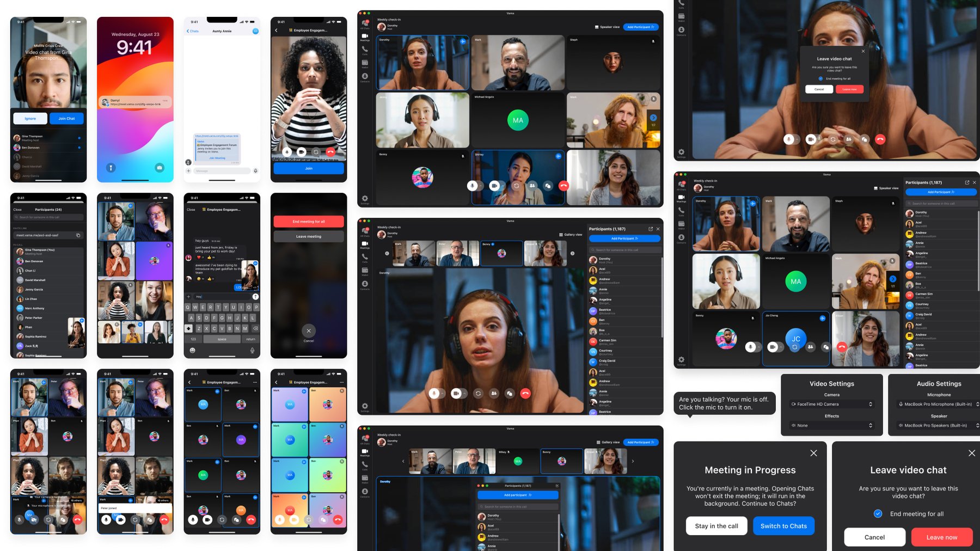Tap the Join Meeting link in Aunty Annie chat
Viewport: 980px width, 551px height.
(217, 158)
